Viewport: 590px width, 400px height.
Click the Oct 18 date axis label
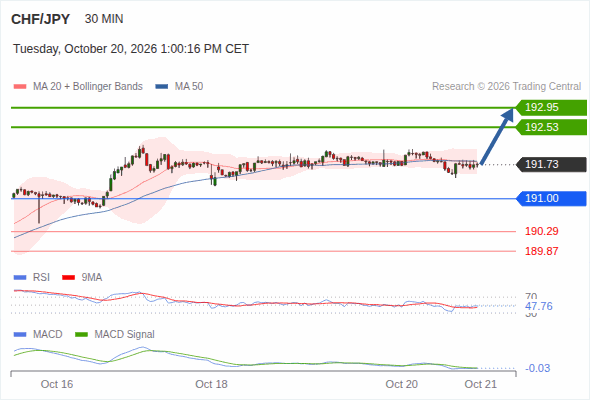[211, 384]
